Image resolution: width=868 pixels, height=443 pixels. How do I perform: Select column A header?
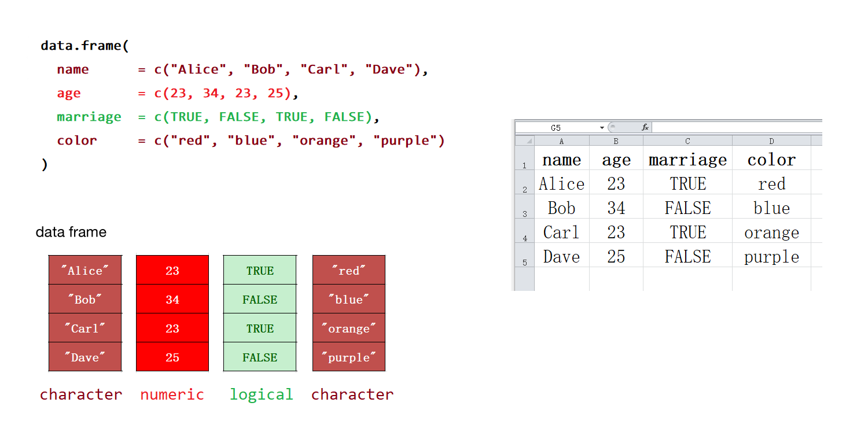coord(561,141)
